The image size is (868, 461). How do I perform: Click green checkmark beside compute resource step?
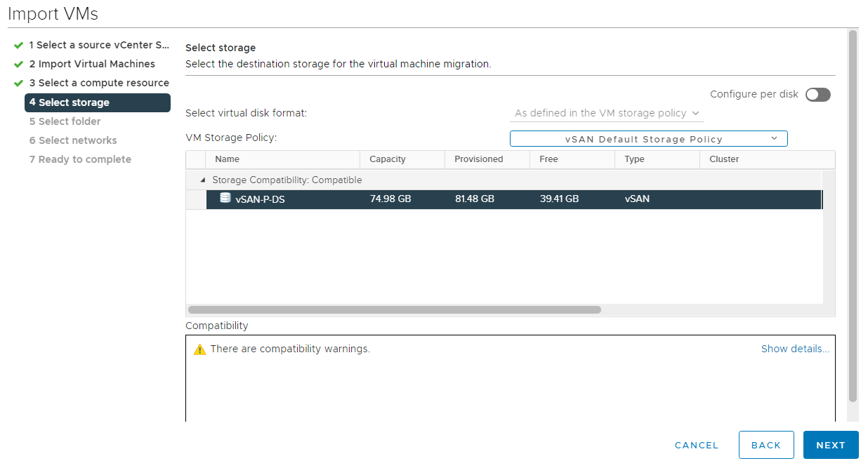click(18, 83)
